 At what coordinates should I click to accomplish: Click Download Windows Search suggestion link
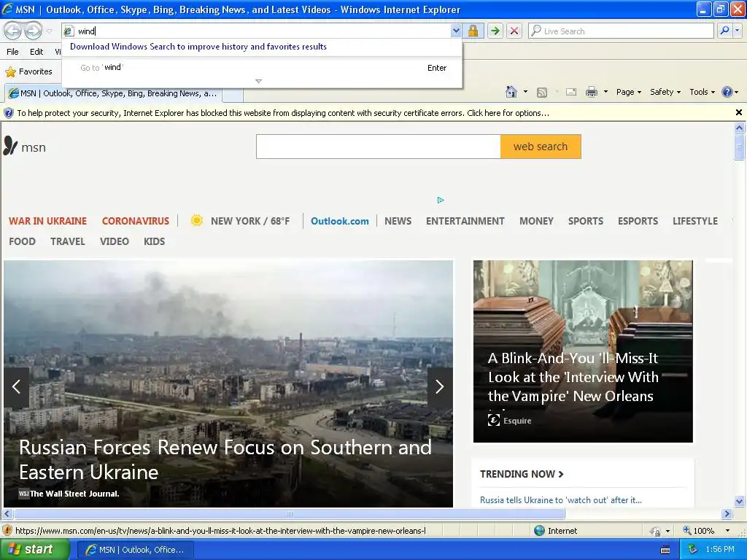(x=198, y=47)
